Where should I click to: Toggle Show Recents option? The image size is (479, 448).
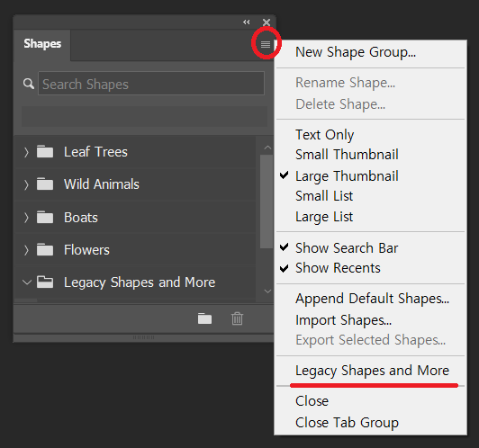(338, 268)
